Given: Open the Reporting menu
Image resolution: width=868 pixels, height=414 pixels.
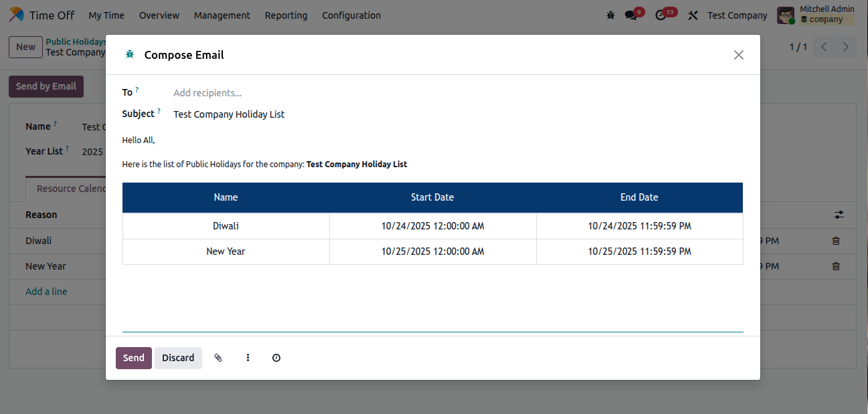Looking at the screenshot, I should [286, 15].
